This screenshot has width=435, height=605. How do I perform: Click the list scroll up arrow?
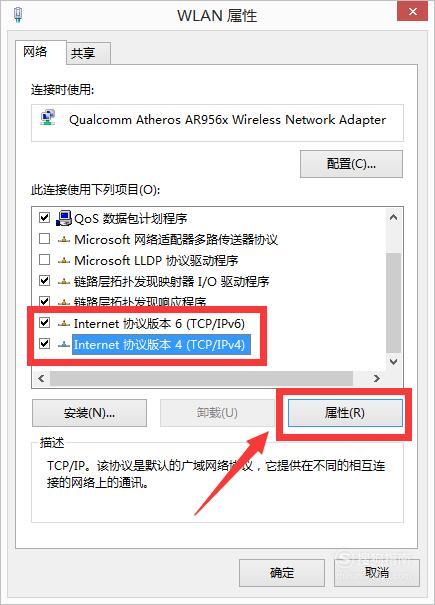pos(393,217)
